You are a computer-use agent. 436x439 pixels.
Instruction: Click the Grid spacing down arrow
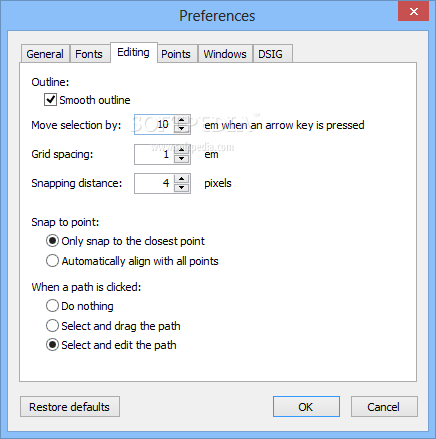pyautogui.click(x=182, y=158)
